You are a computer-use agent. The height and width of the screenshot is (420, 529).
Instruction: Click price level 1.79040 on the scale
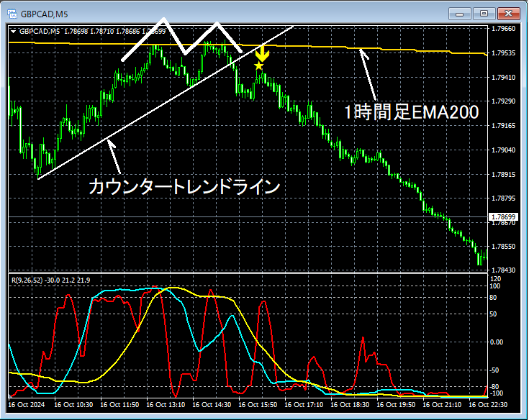[x=503, y=150]
